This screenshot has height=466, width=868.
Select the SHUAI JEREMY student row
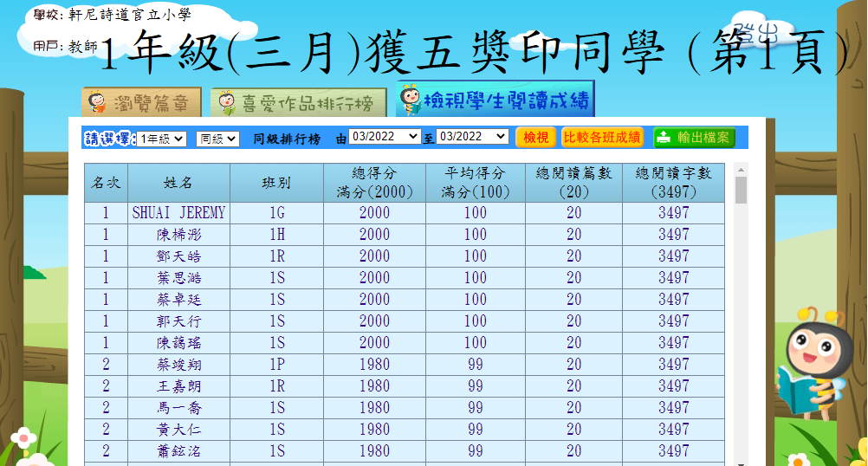(x=178, y=213)
